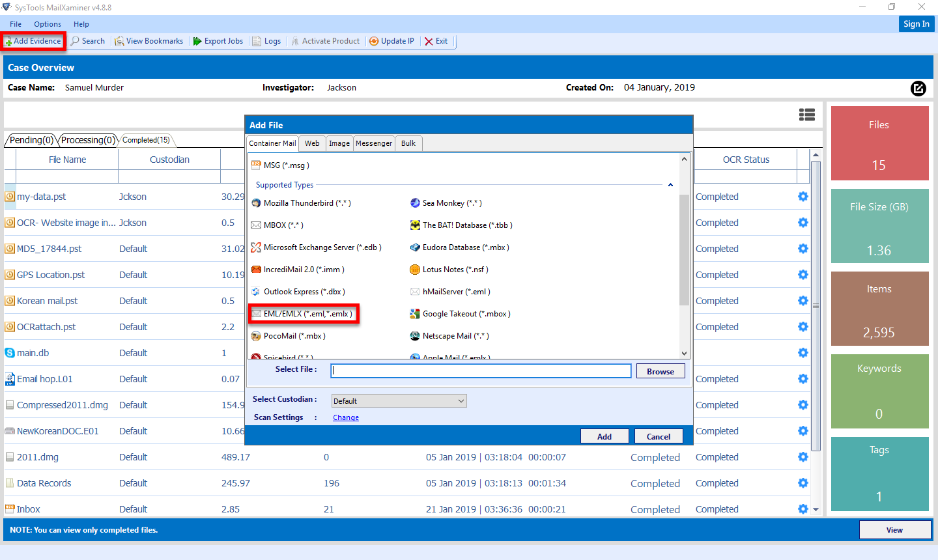
Task: Click the Add Evidence toolbar button
Action: (33, 41)
